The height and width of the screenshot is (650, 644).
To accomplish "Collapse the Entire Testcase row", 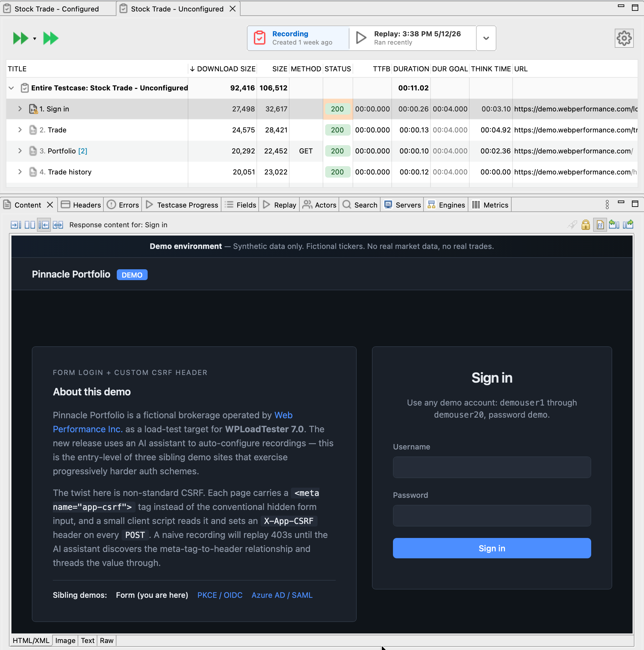I will pos(11,88).
